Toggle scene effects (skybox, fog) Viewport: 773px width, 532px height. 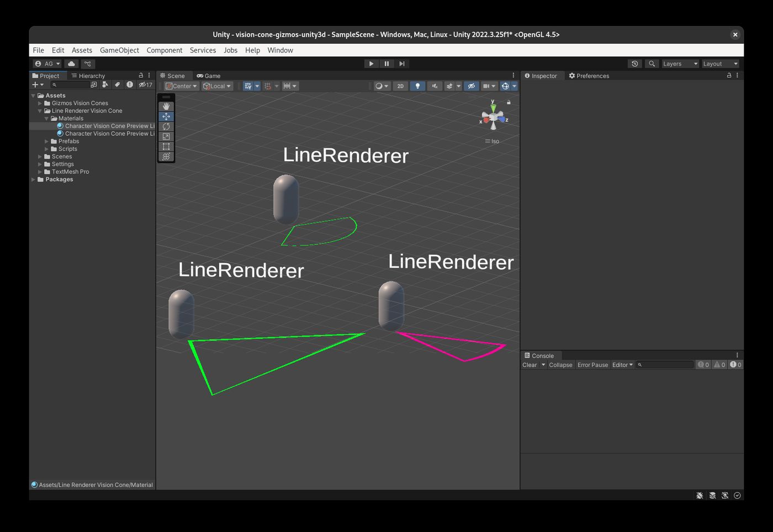coord(449,86)
